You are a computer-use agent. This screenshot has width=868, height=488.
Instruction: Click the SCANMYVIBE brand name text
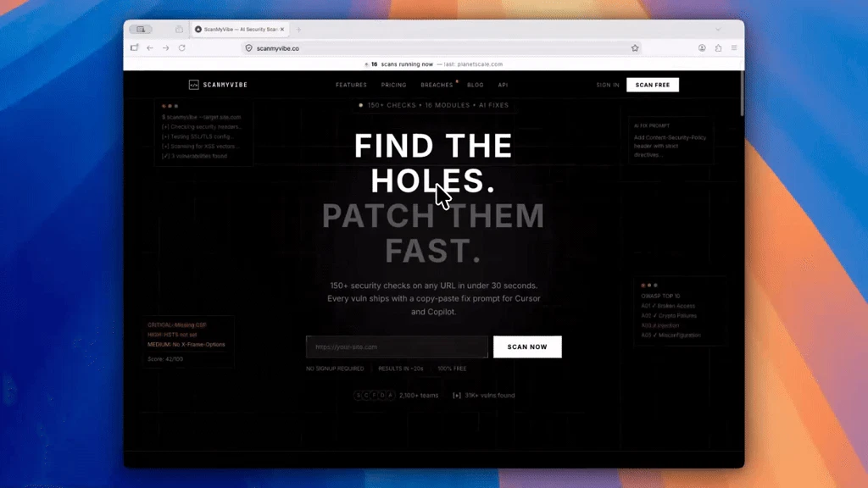225,85
